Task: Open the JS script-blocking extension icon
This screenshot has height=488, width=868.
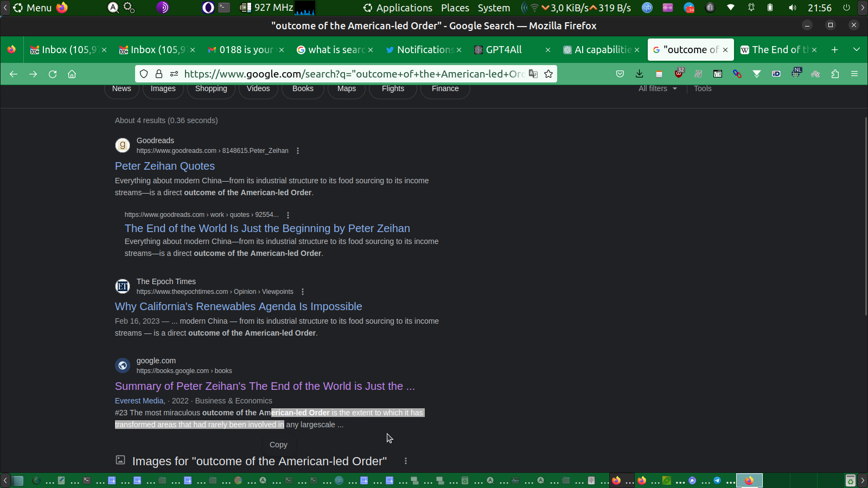Action: [x=698, y=74]
